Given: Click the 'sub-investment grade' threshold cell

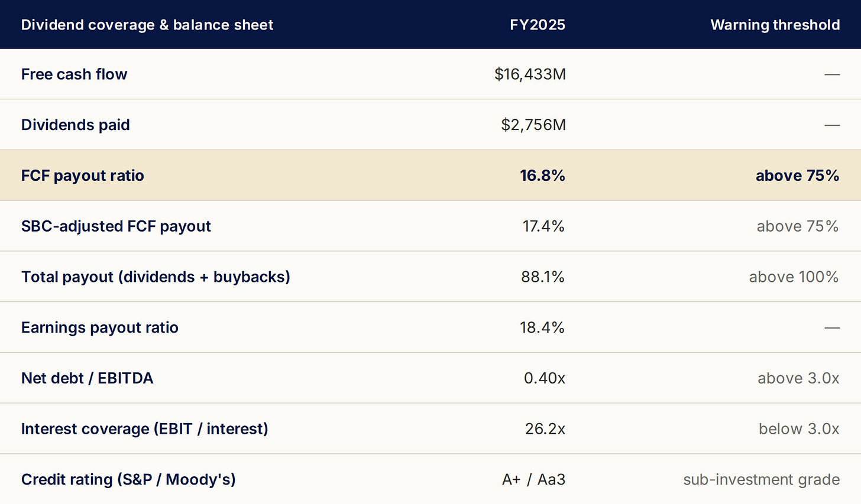Looking at the screenshot, I should coord(762,479).
